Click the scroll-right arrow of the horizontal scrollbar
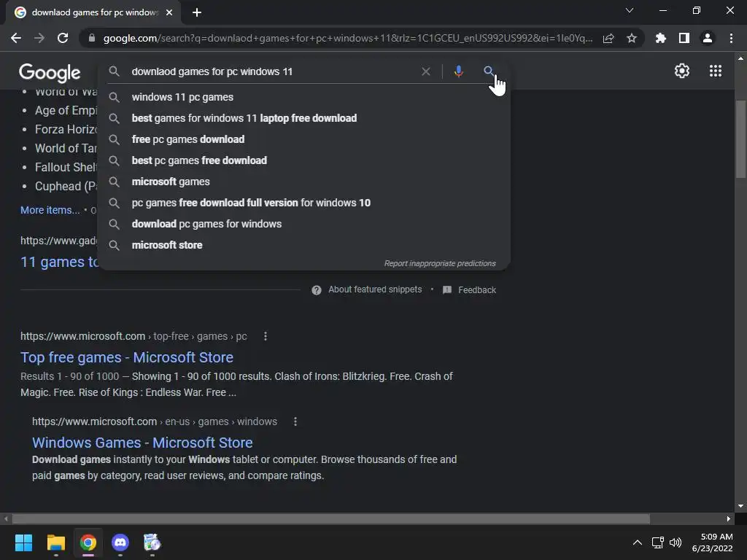The width and height of the screenshot is (747, 560). (729, 518)
